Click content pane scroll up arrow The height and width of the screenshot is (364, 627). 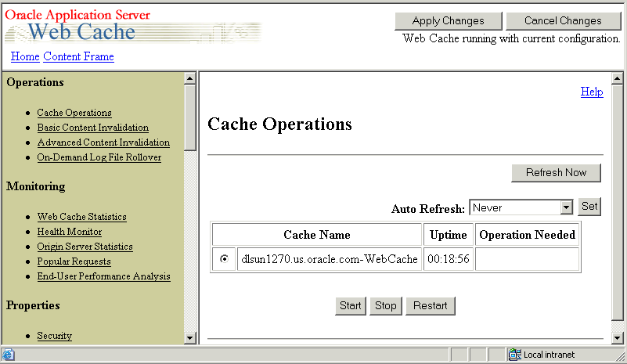click(617, 78)
